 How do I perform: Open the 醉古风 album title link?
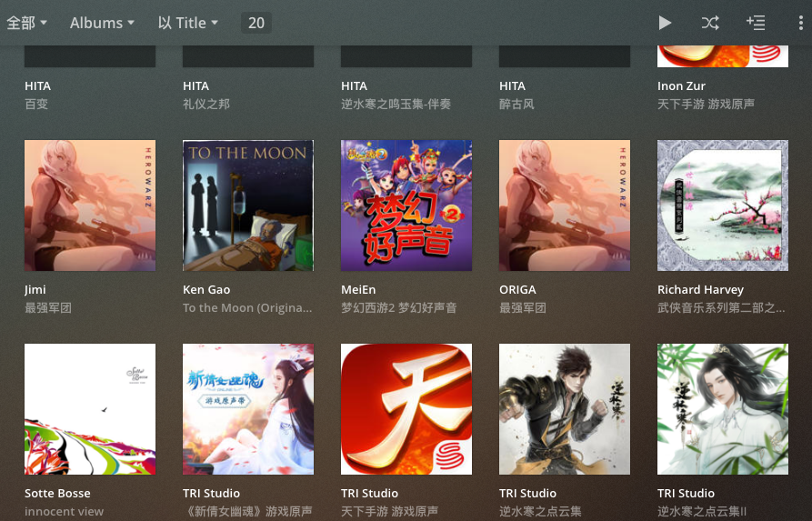point(516,104)
